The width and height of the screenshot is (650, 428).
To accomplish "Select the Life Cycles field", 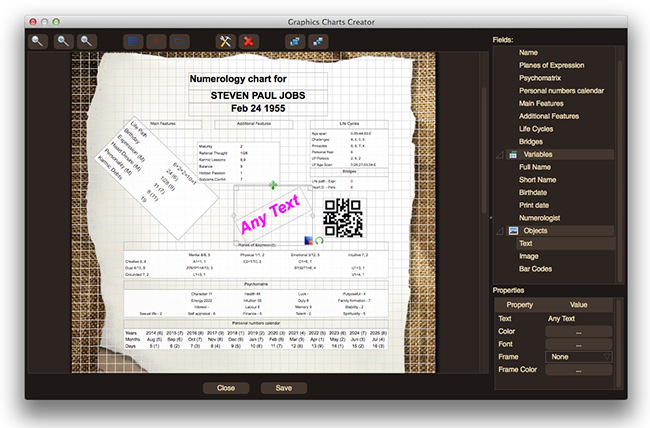I will 536,129.
